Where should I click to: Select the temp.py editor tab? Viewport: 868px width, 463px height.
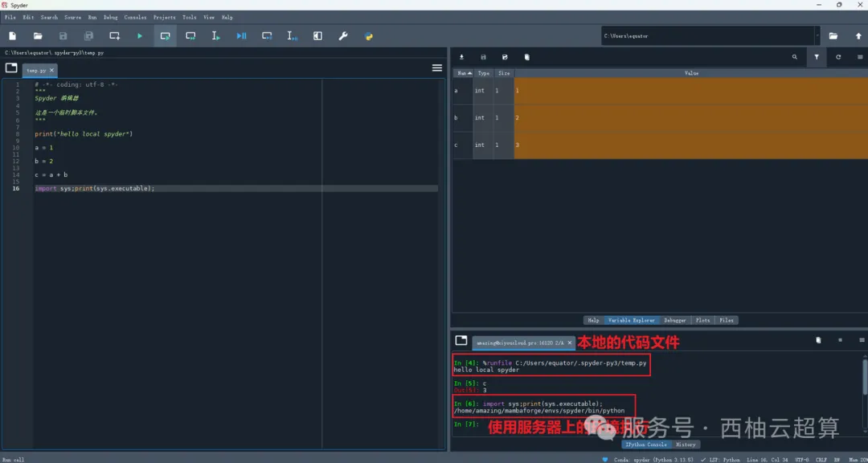click(36, 71)
